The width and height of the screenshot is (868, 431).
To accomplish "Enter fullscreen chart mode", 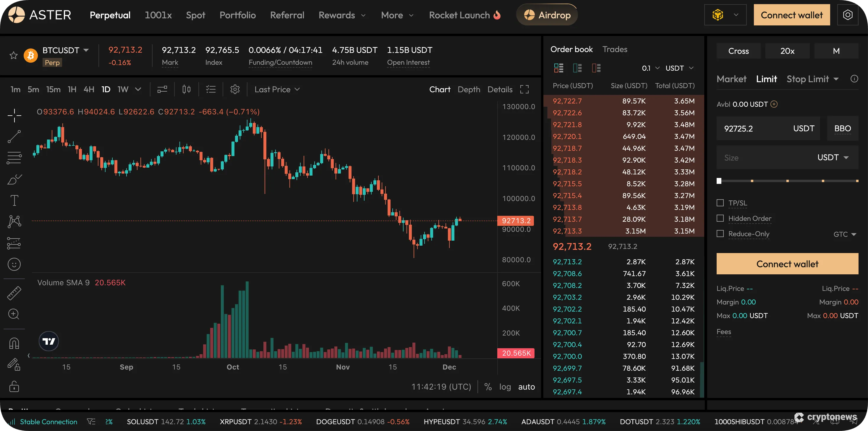I will pyautogui.click(x=524, y=89).
